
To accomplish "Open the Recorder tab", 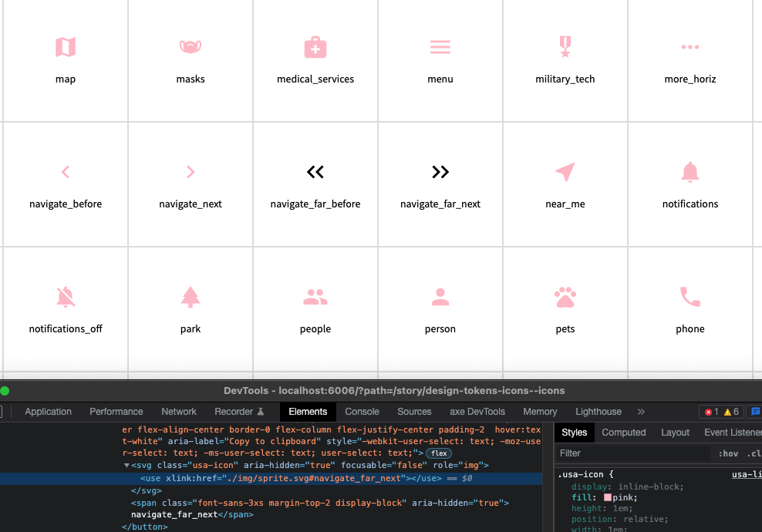I will (239, 412).
